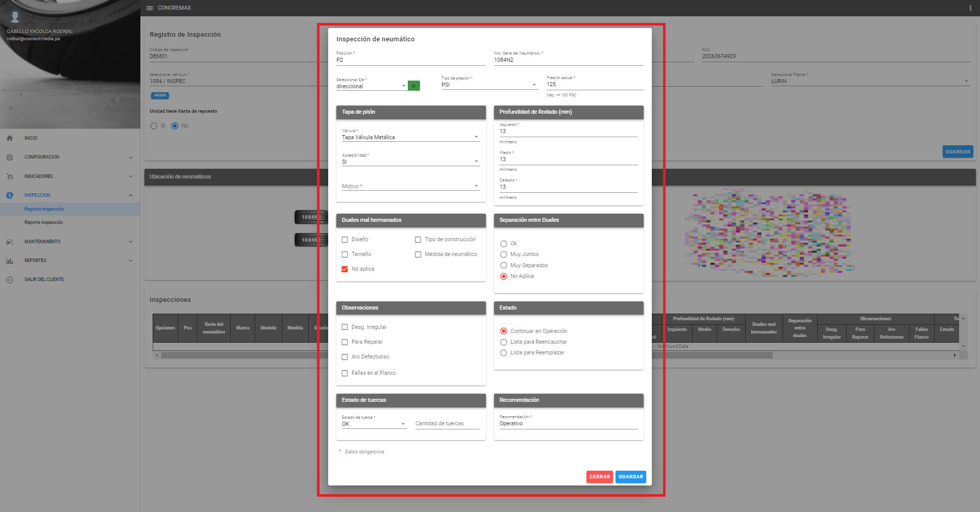This screenshot has width=980, height=512.
Task: Click the SALIR DEL CLIENTE exit icon
Action: (x=10, y=279)
